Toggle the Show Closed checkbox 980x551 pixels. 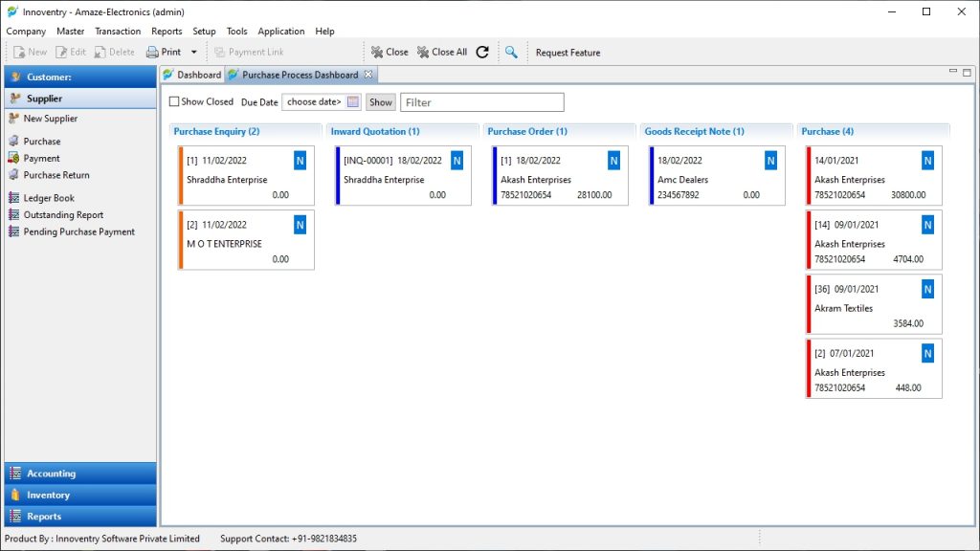(174, 101)
